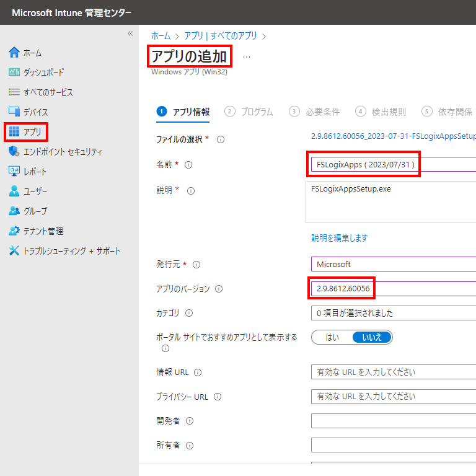Screen dimensions: 476x476
Task: Show info tooltip for 所有者
Action: click(x=190, y=446)
